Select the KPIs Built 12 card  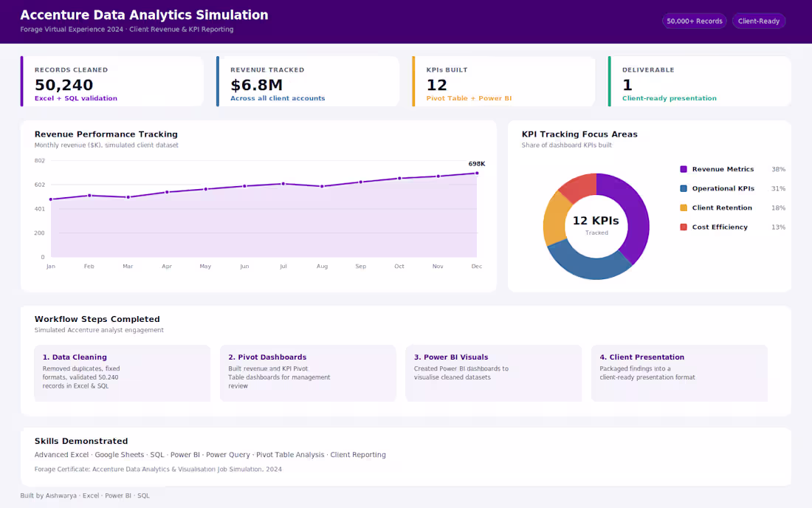503,81
